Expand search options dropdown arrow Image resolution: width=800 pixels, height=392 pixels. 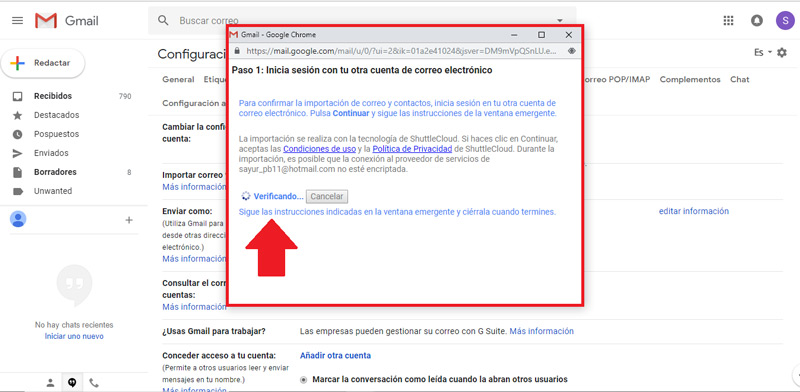tap(560, 21)
